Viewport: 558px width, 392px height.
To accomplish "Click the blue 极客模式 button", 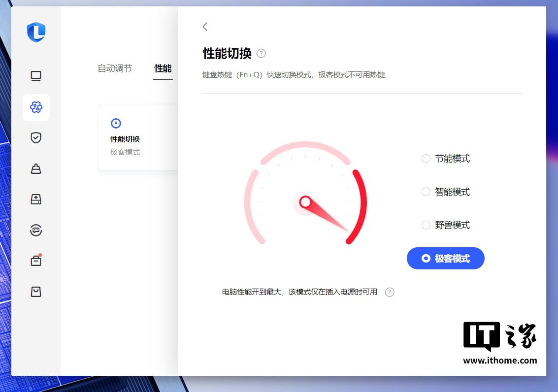I will tap(445, 258).
